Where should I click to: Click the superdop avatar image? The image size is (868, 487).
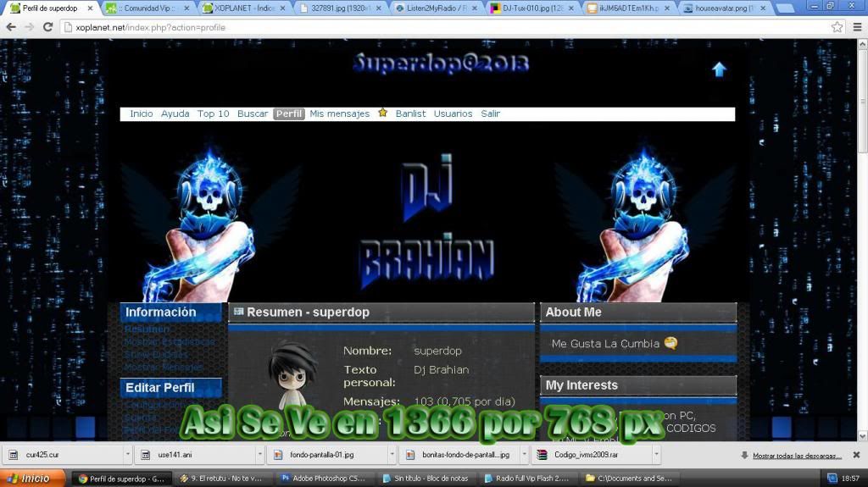click(292, 374)
